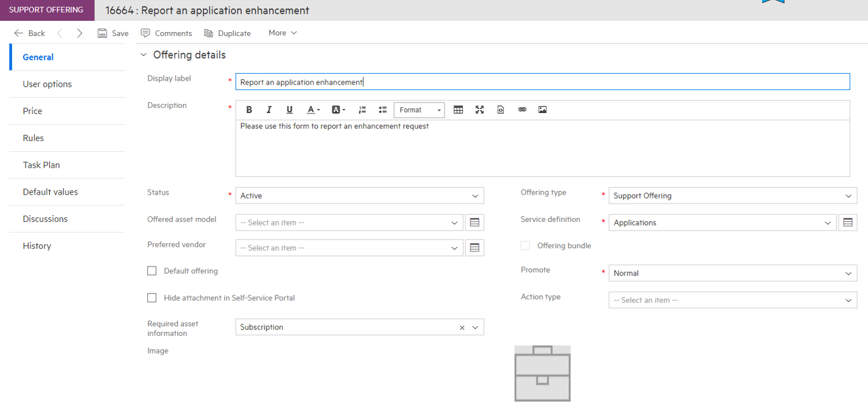Remove Subscription from Required asset information

coord(462,327)
